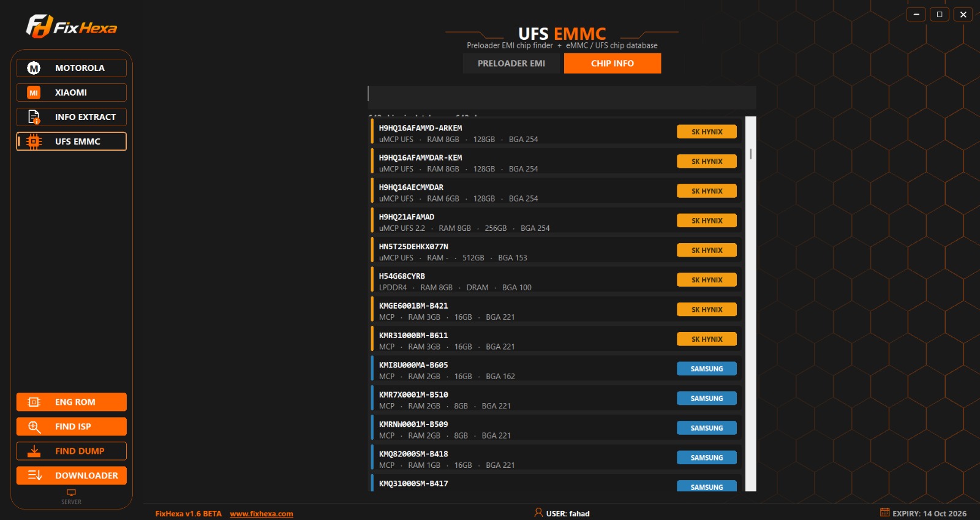This screenshot has width=980, height=520.
Task: Select chip KMQ82000SM-B418
Action: [x=556, y=458]
